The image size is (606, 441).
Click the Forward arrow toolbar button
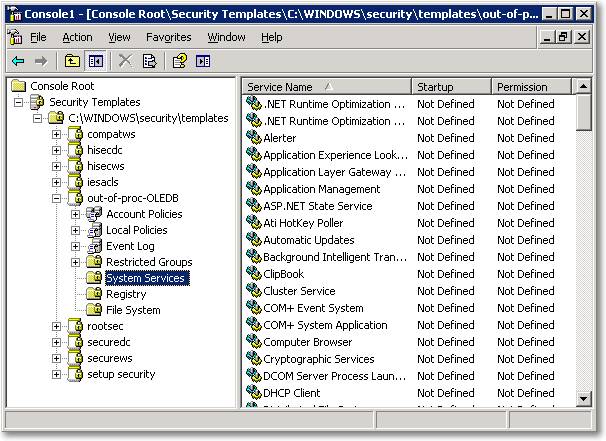click(x=41, y=61)
